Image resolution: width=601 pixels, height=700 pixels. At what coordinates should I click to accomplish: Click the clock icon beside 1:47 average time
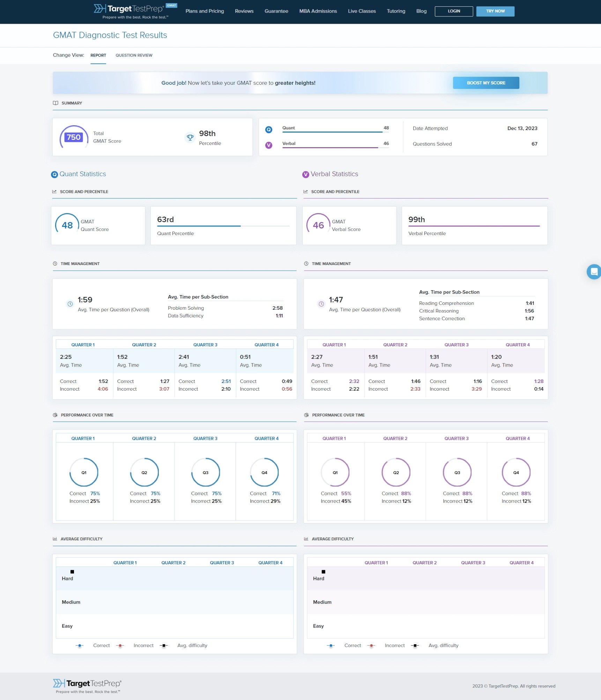click(x=321, y=304)
